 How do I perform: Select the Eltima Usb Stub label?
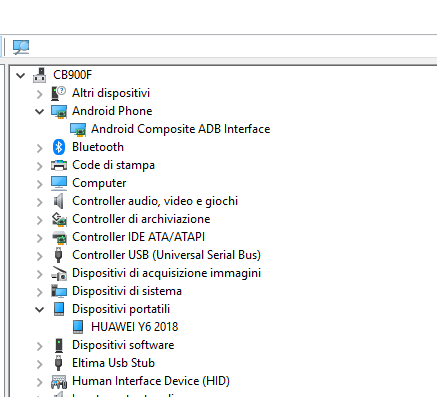pos(113,363)
